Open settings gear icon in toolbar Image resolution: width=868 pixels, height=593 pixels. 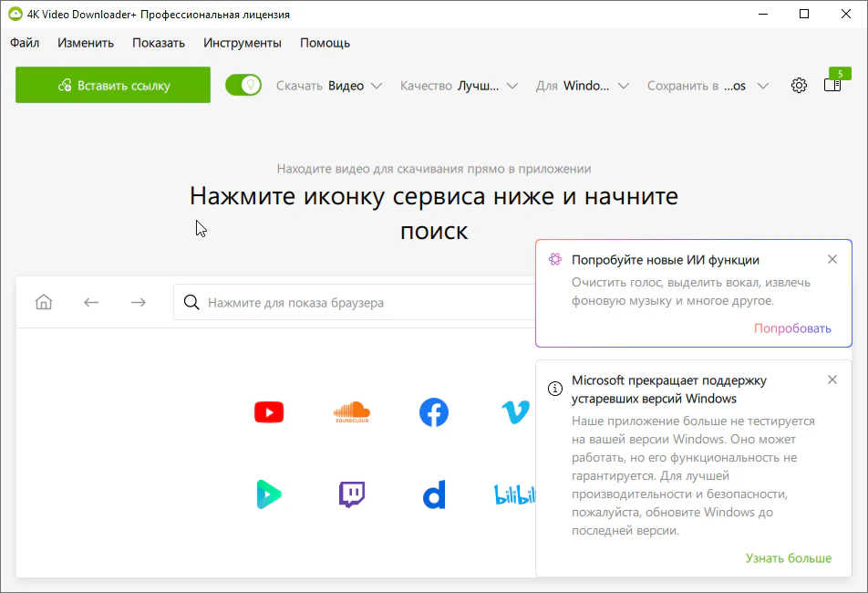pos(799,86)
